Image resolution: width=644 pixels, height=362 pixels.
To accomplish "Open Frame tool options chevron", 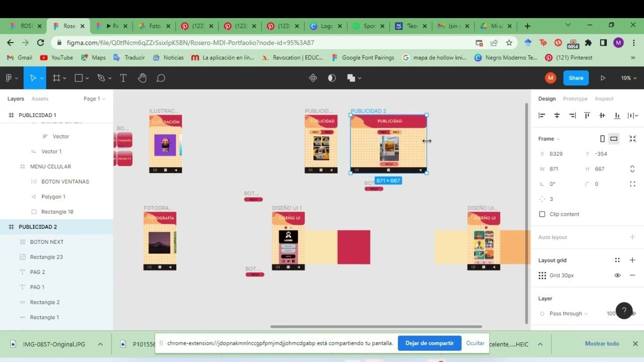I will (x=65, y=78).
